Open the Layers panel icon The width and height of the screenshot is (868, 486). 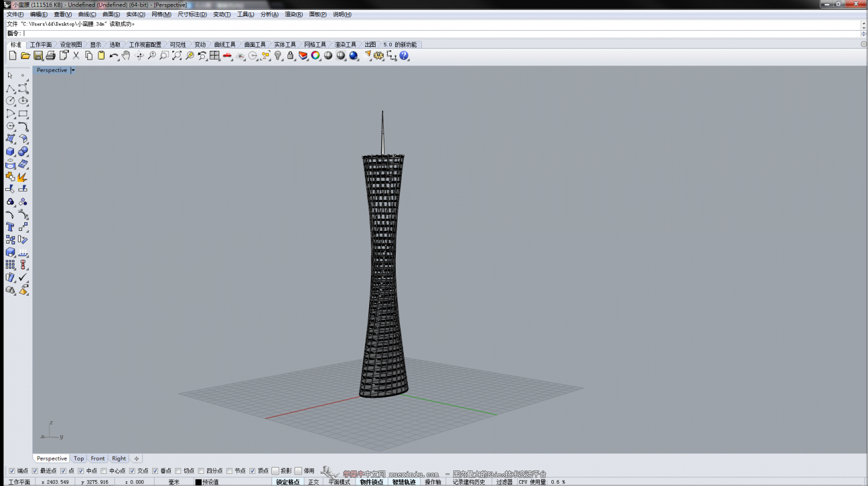click(x=303, y=56)
